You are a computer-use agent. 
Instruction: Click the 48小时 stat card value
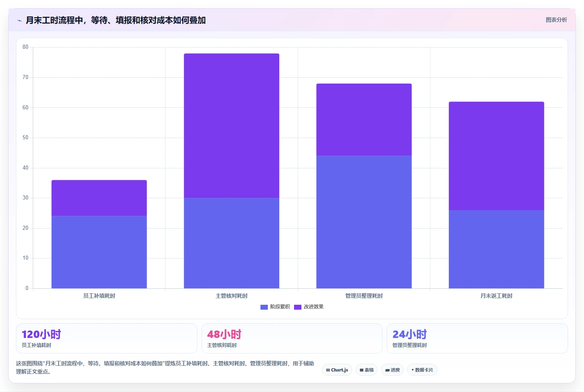point(224,335)
